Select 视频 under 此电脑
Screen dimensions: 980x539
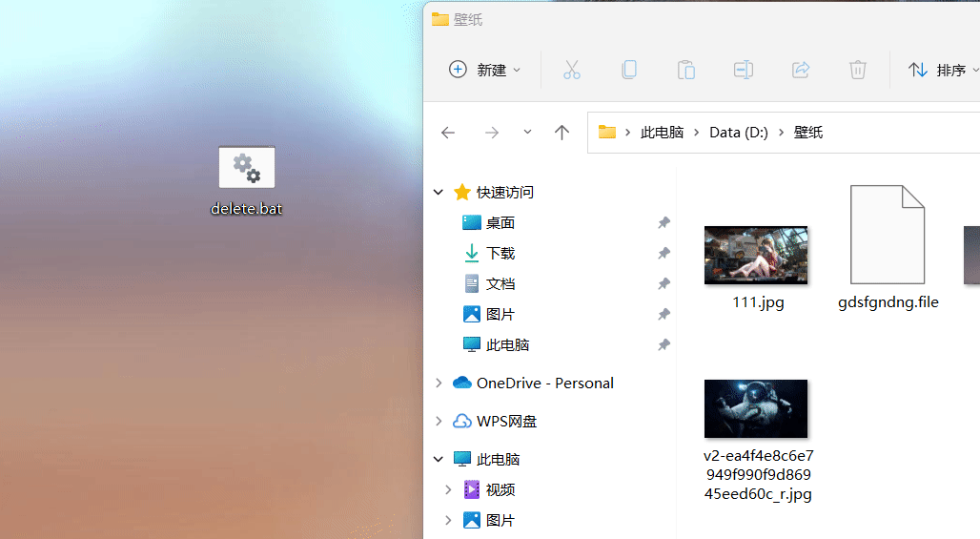click(x=500, y=489)
